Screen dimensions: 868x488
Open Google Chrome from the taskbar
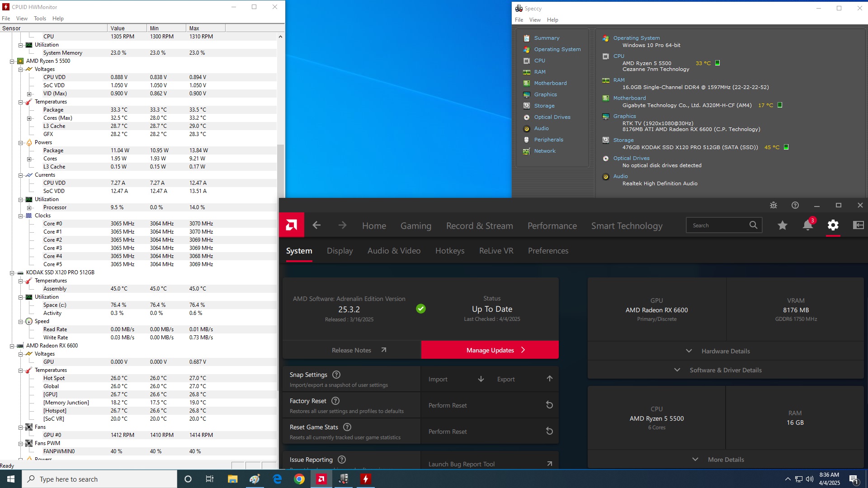(x=299, y=479)
